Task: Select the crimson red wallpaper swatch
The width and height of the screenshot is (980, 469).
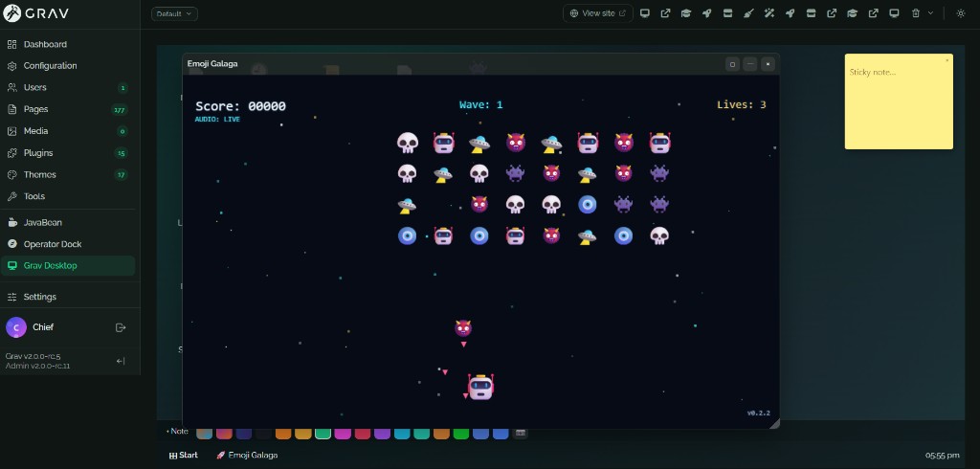Action: 363,434
